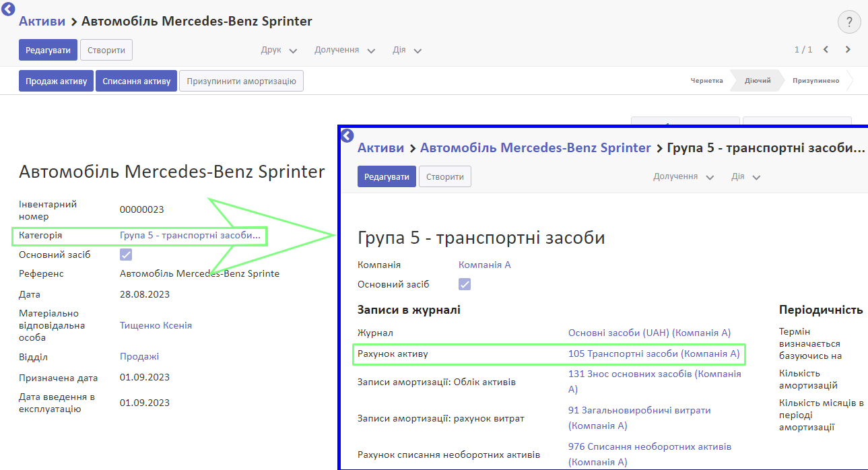Click Кількість амортизацій label
868x470 pixels.
pos(809,379)
